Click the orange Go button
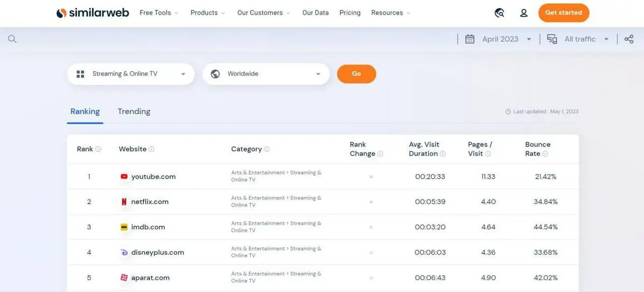Screen dimensions: 644x292 pos(356,74)
